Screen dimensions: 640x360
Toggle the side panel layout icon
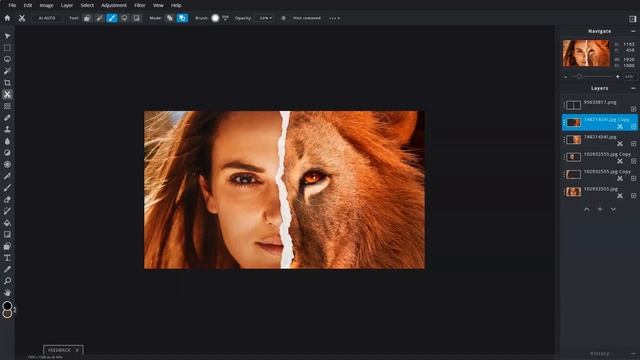632,19
